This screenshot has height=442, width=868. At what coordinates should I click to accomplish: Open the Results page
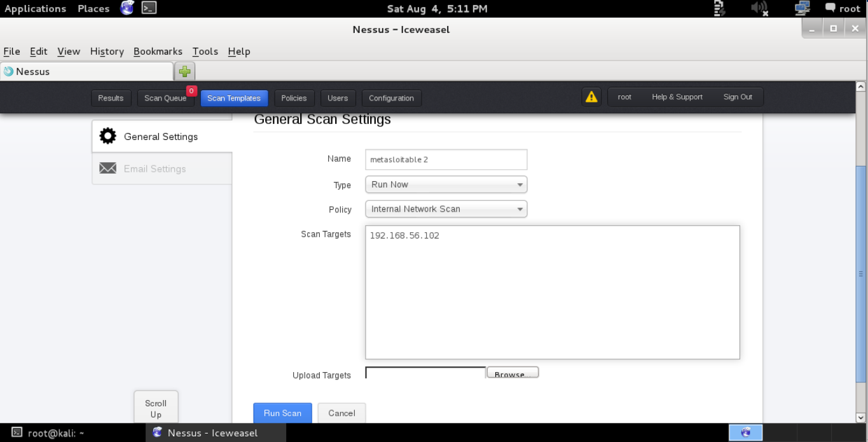[x=111, y=98]
